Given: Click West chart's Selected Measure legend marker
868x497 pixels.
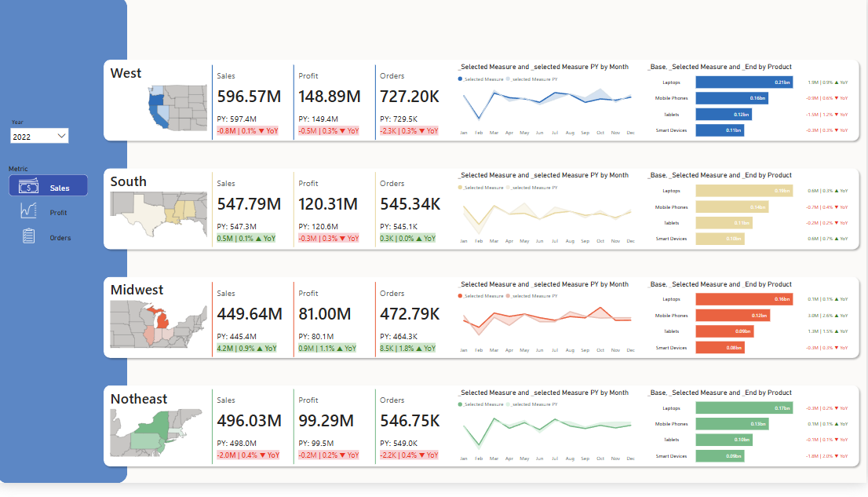Looking at the screenshot, I should coord(459,79).
